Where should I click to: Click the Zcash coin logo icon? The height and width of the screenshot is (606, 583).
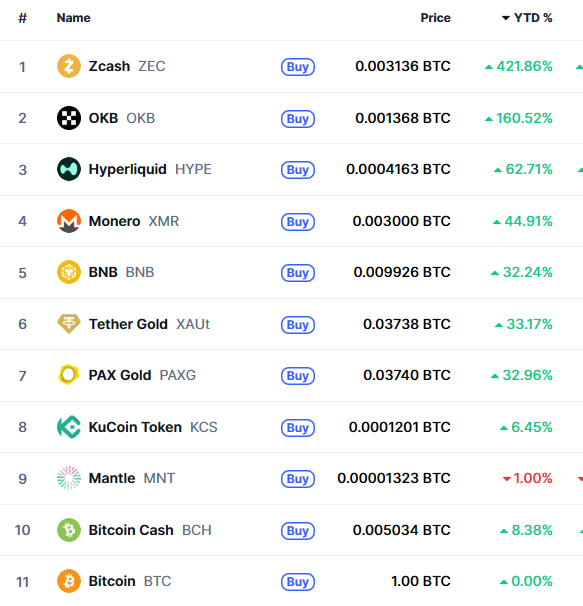[x=69, y=66]
